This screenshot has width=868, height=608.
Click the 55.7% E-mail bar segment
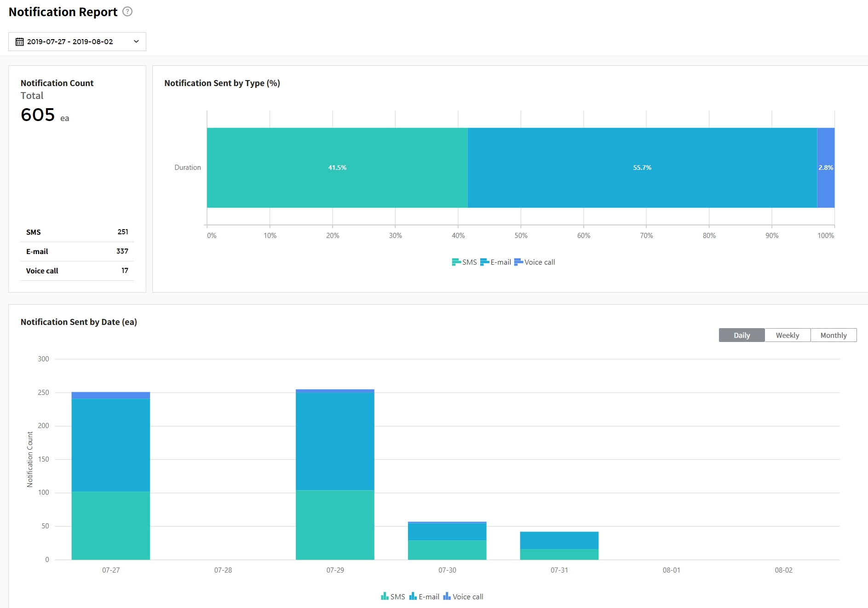coord(642,168)
